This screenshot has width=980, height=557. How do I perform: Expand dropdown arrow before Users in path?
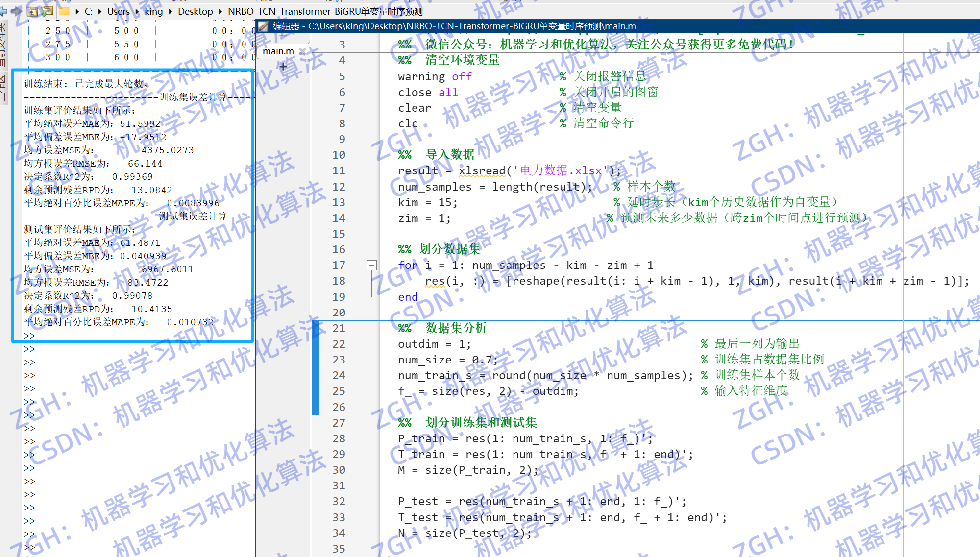click(99, 11)
